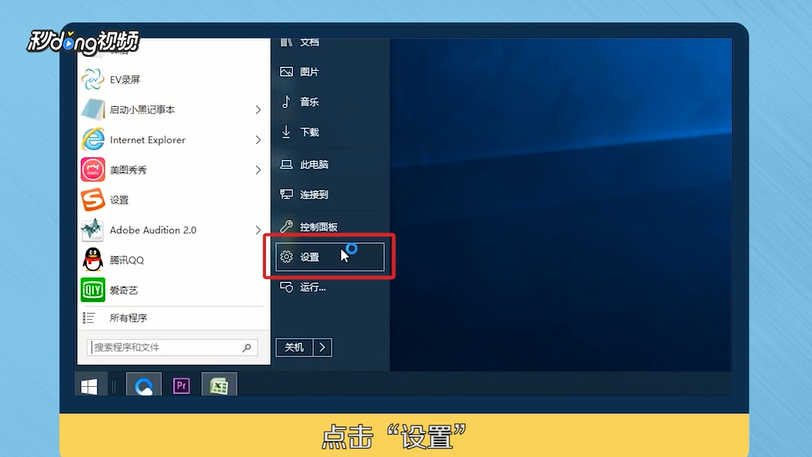The width and height of the screenshot is (812, 457).
Task: Click the 下载 label text
Action: (310, 132)
